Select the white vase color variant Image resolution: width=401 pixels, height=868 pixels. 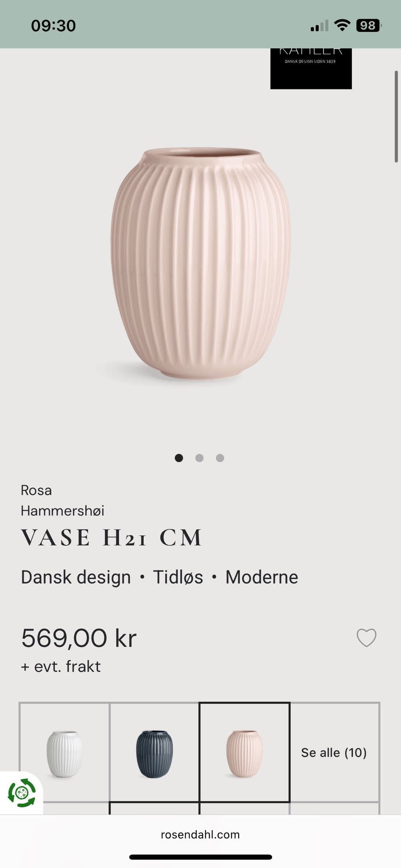[64, 753]
